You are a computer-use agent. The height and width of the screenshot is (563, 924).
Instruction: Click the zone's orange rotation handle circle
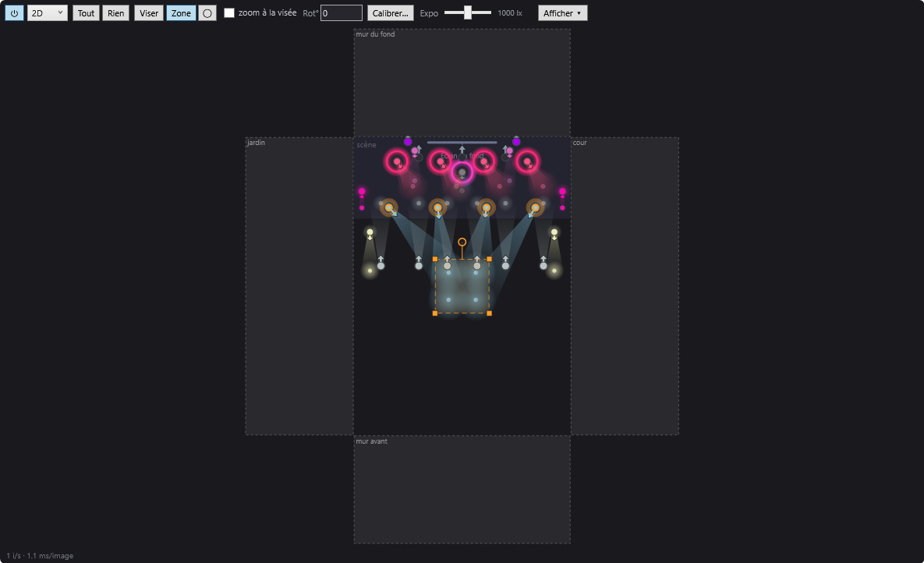[462, 242]
